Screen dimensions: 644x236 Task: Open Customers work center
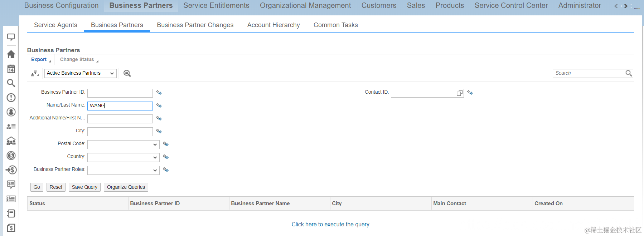click(x=379, y=5)
